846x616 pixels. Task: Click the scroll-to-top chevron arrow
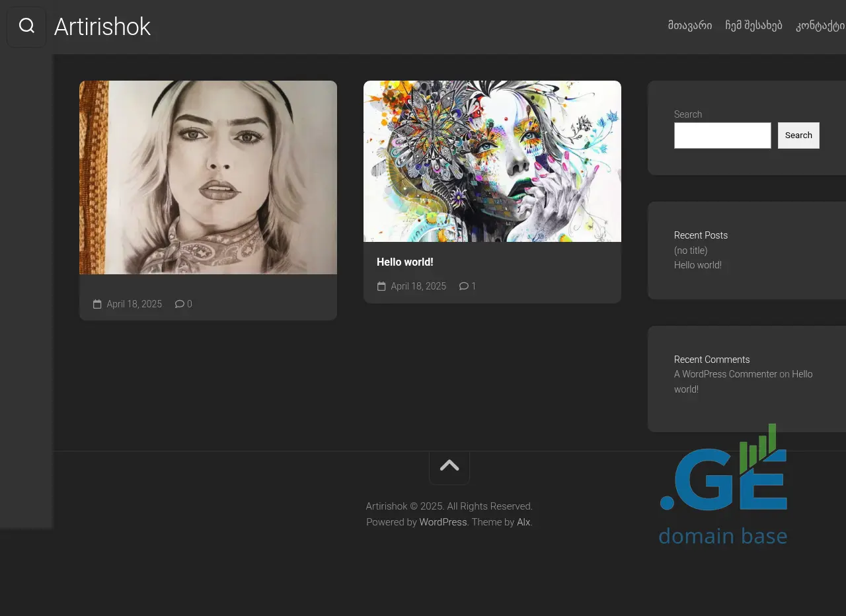point(449,465)
